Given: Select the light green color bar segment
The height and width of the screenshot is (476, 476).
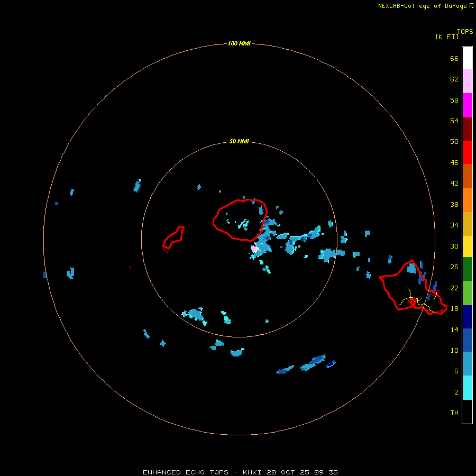Looking at the screenshot, I should tap(467, 293).
